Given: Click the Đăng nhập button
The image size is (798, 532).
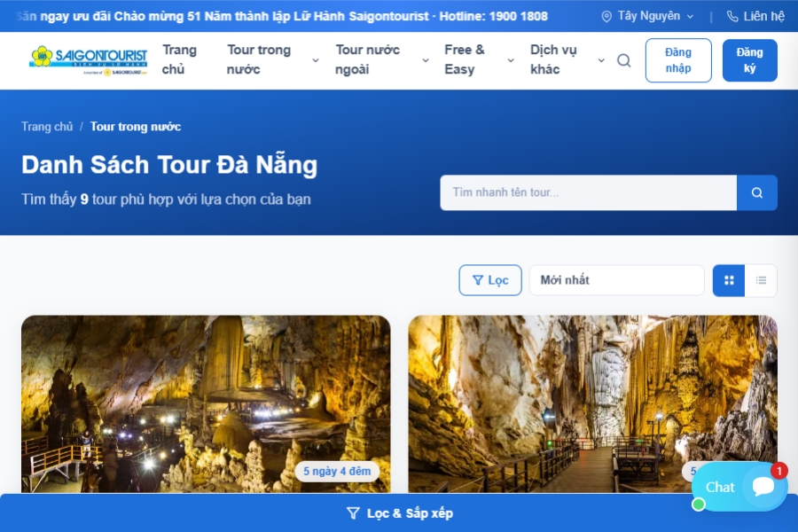Looking at the screenshot, I should (678, 60).
